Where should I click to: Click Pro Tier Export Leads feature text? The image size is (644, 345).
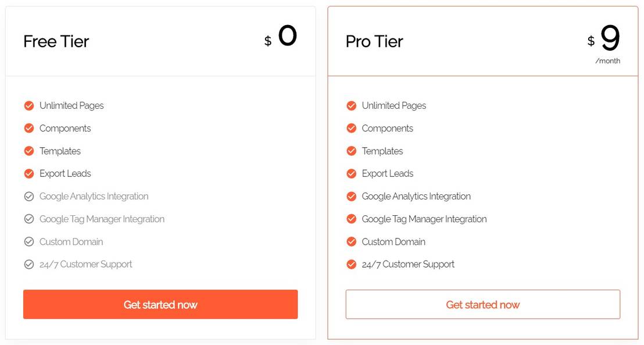coord(388,173)
